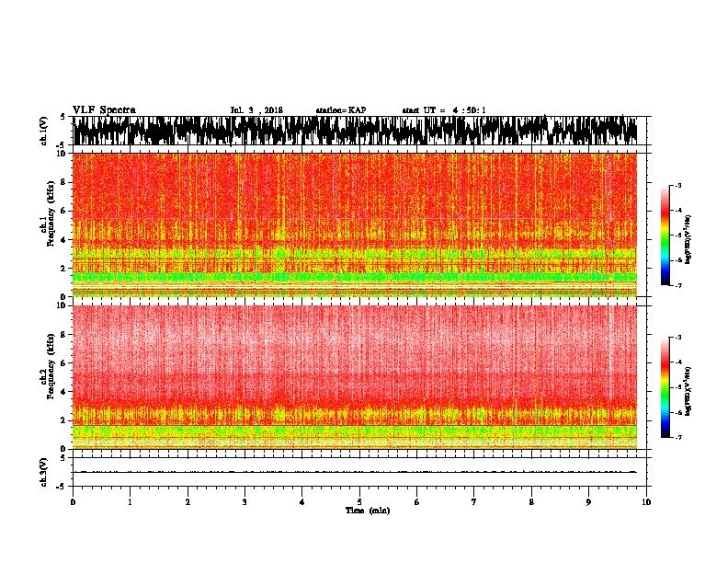Click time axis tick label "2"
The image size is (728, 563).
point(188,501)
